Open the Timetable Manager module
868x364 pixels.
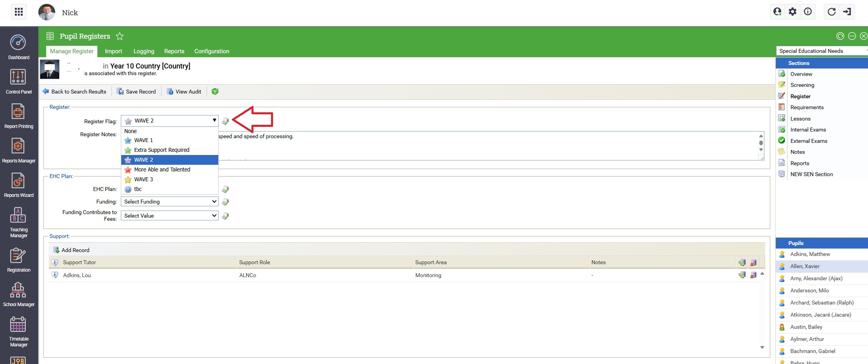18,331
